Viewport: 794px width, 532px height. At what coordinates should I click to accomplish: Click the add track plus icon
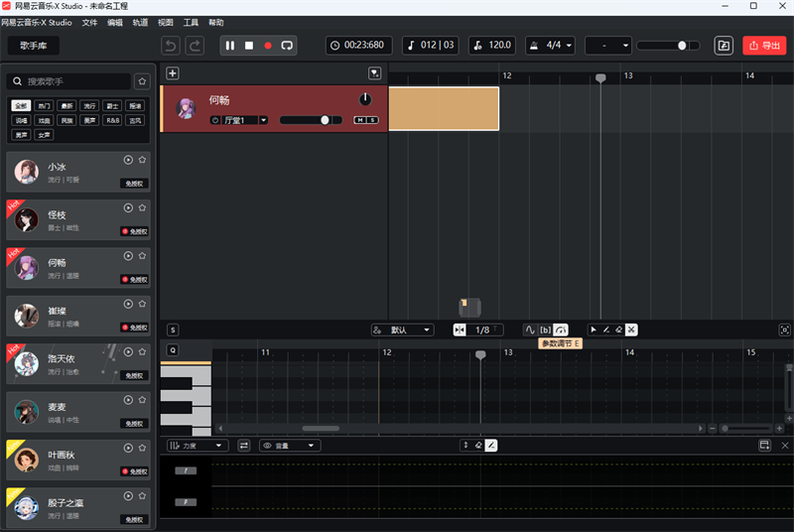tap(173, 73)
